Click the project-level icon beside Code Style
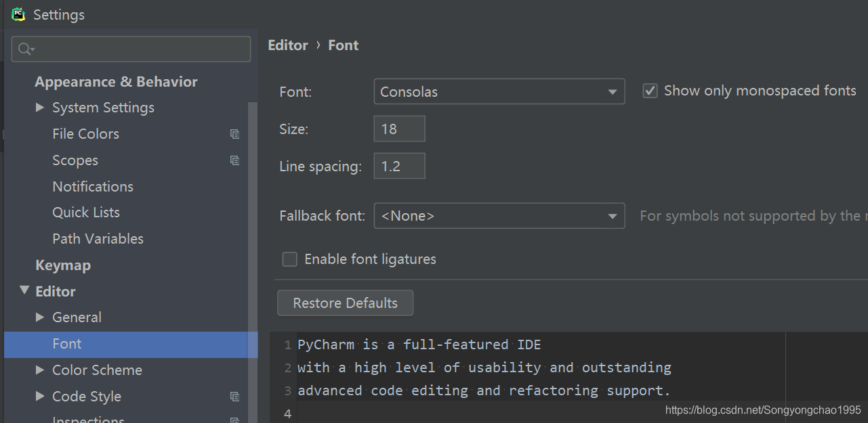The image size is (868, 423). coord(234,397)
